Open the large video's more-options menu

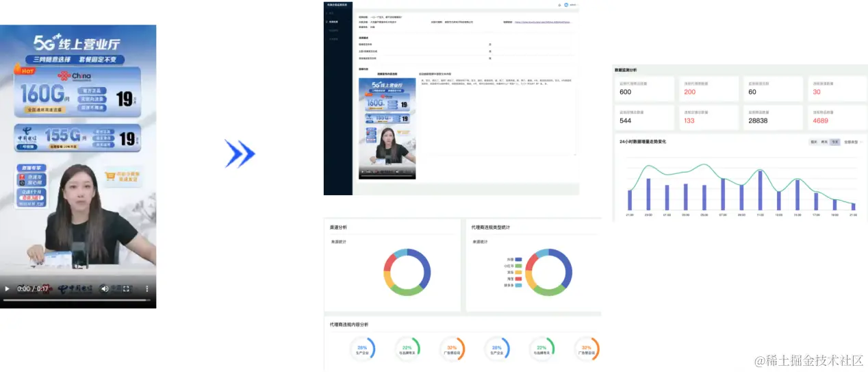tap(146, 289)
